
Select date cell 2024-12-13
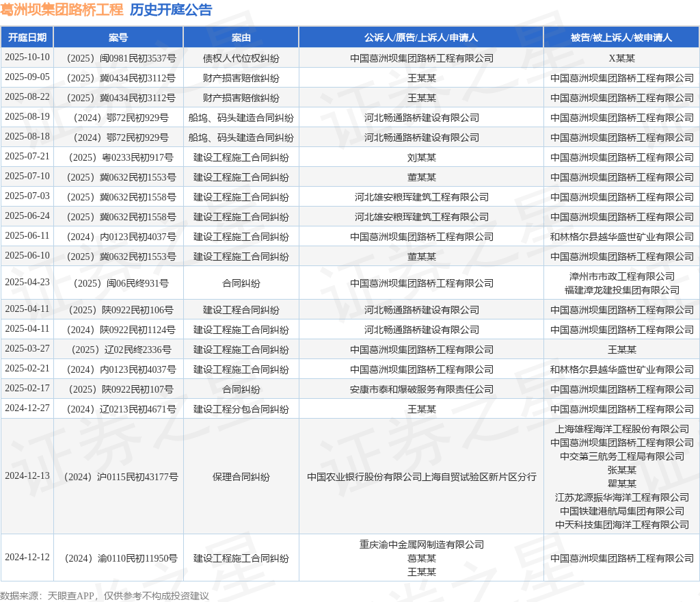pos(27,475)
